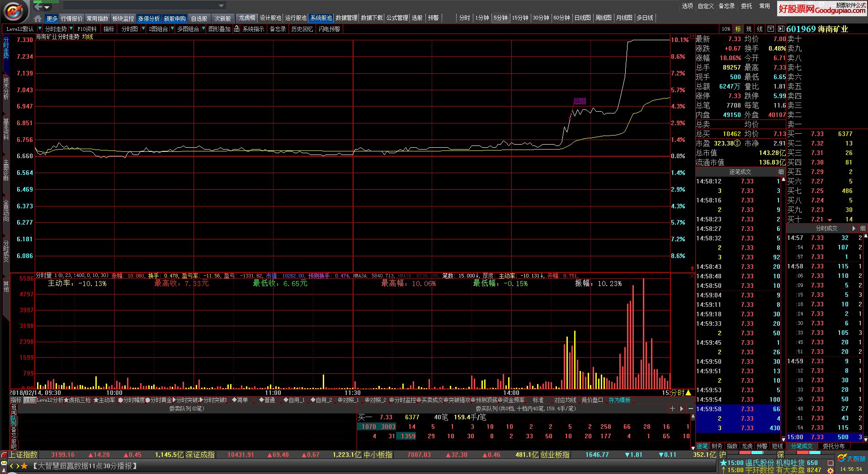
Task: Expand the 分时图 dropdown arrow
Action: (x=143, y=29)
